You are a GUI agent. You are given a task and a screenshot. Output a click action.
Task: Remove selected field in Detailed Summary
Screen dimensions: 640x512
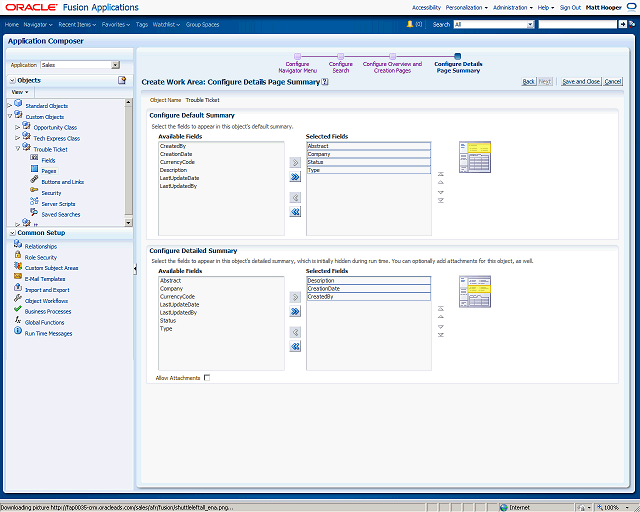click(295, 332)
